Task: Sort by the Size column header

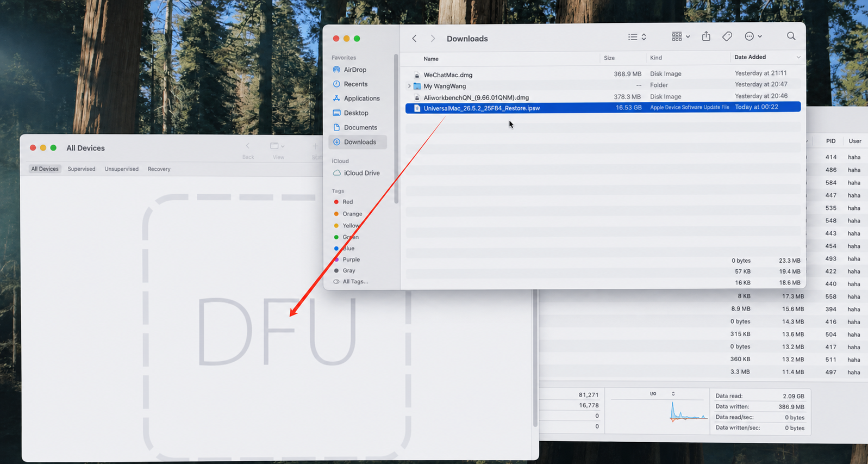Action: [609, 58]
